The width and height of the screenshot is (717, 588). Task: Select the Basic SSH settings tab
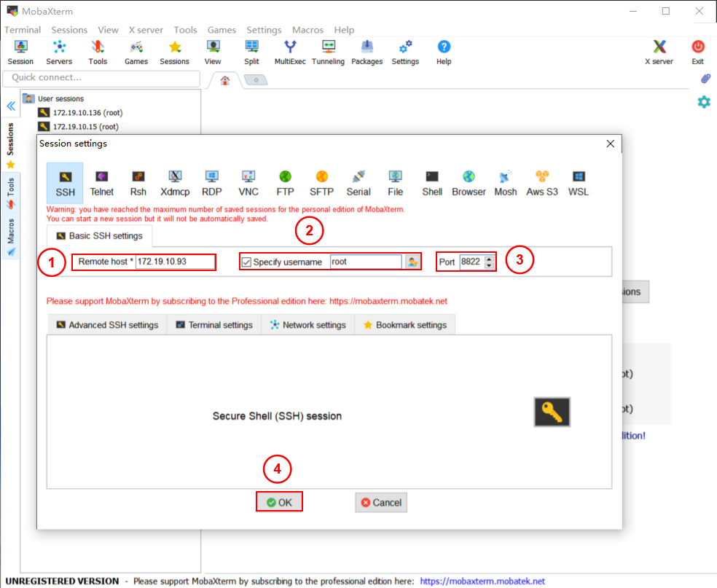[100, 236]
